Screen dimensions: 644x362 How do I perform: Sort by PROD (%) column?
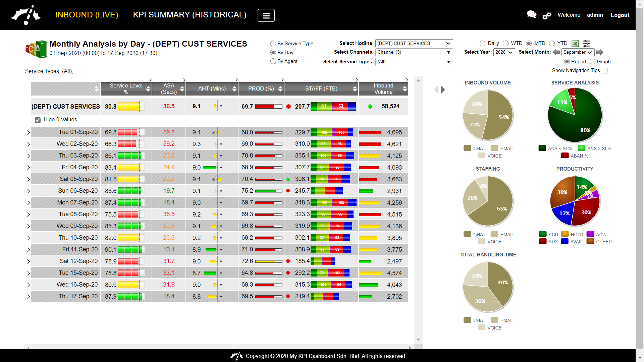pyautogui.click(x=280, y=89)
